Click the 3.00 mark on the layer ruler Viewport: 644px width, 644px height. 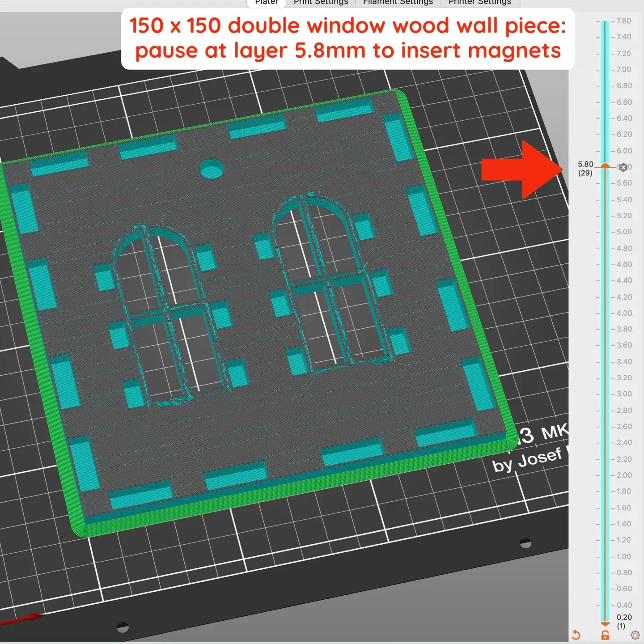tap(624, 394)
